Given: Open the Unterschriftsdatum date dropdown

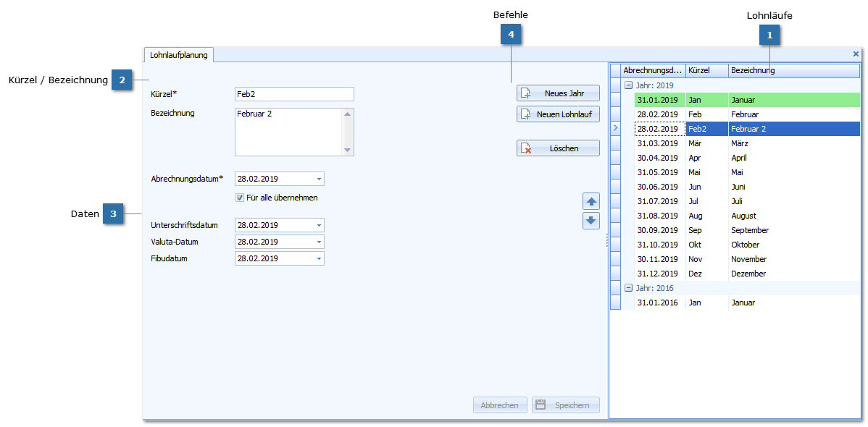Looking at the screenshot, I should tap(318, 225).
